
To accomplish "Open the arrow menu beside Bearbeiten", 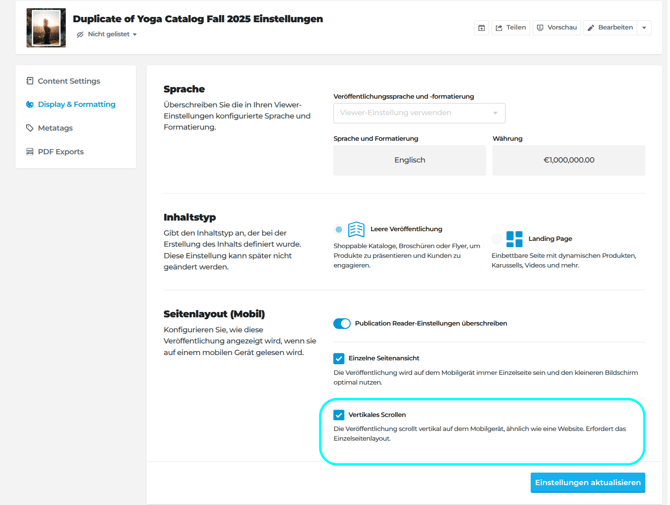I will (644, 28).
